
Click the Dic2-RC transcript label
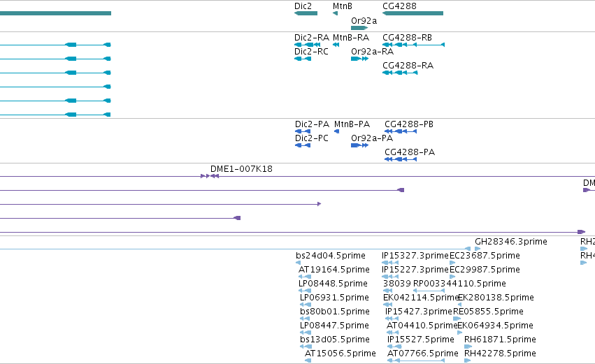coord(311,52)
